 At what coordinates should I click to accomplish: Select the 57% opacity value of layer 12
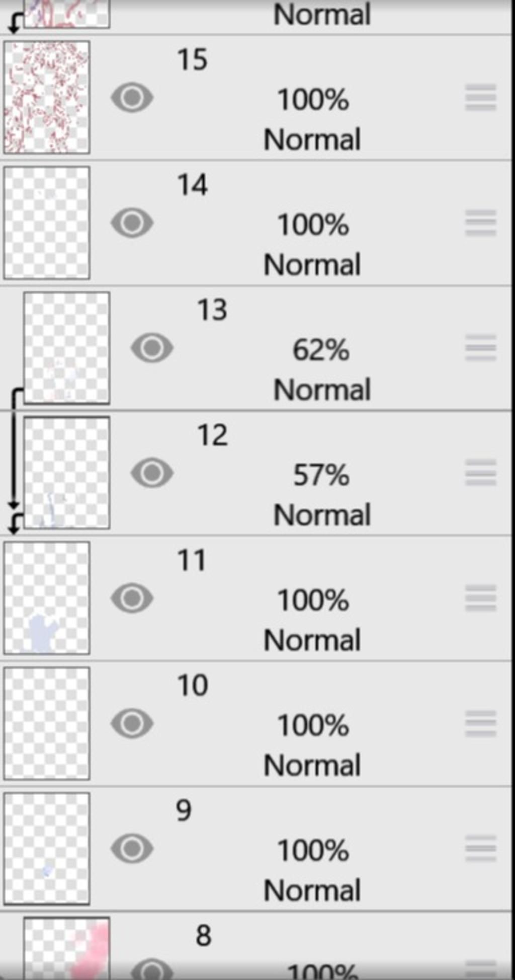click(321, 475)
